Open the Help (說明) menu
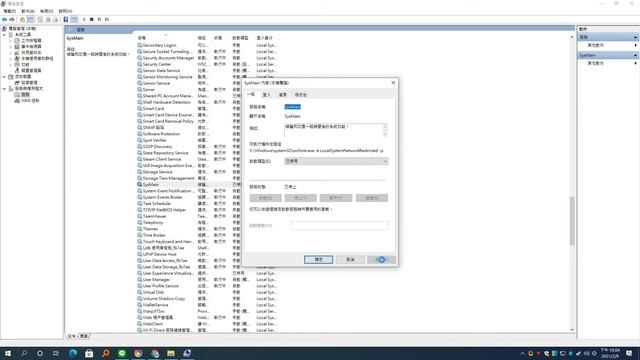 pyautogui.click(x=65, y=11)
